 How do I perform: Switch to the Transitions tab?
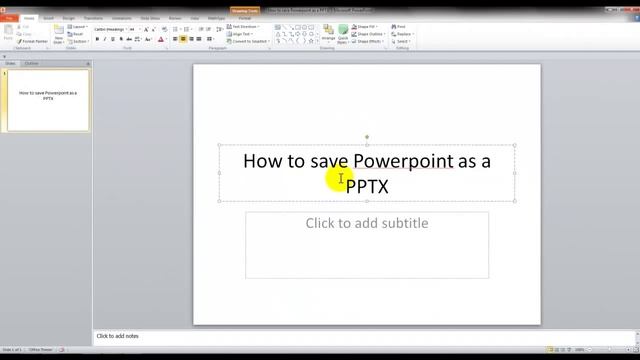point(93,18)
